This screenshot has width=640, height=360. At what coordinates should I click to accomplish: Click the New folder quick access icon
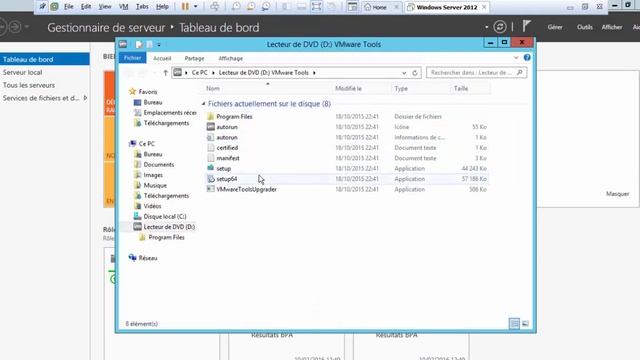149,44
